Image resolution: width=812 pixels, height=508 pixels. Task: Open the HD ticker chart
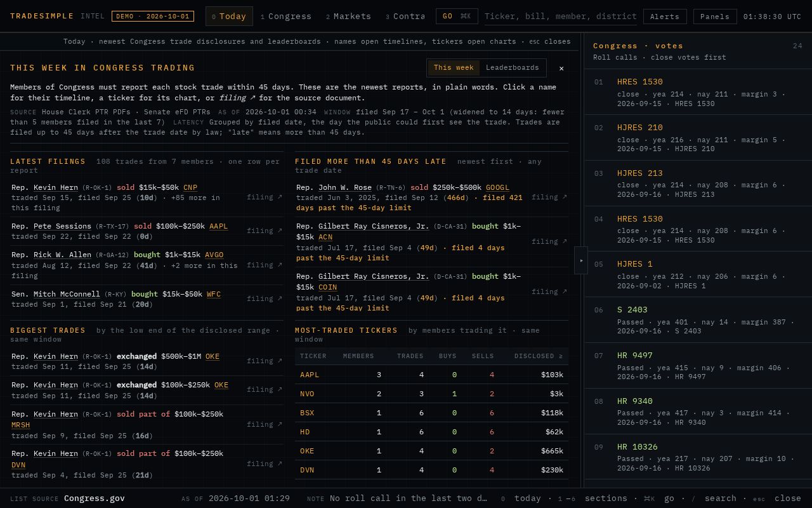coord(305,432)
